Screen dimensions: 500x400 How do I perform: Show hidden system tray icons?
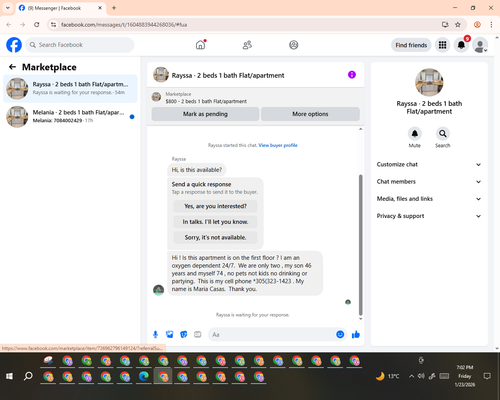(x=412, y=376)
